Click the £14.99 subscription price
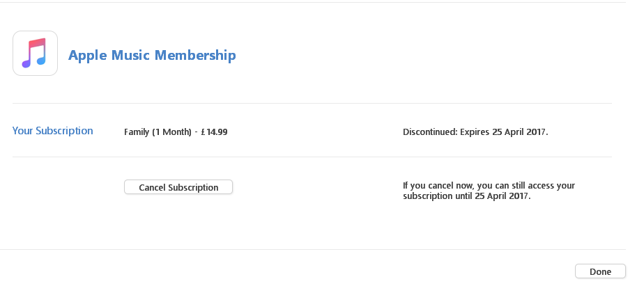This screenshot has height=302, width=644. [x=215, y=132]
